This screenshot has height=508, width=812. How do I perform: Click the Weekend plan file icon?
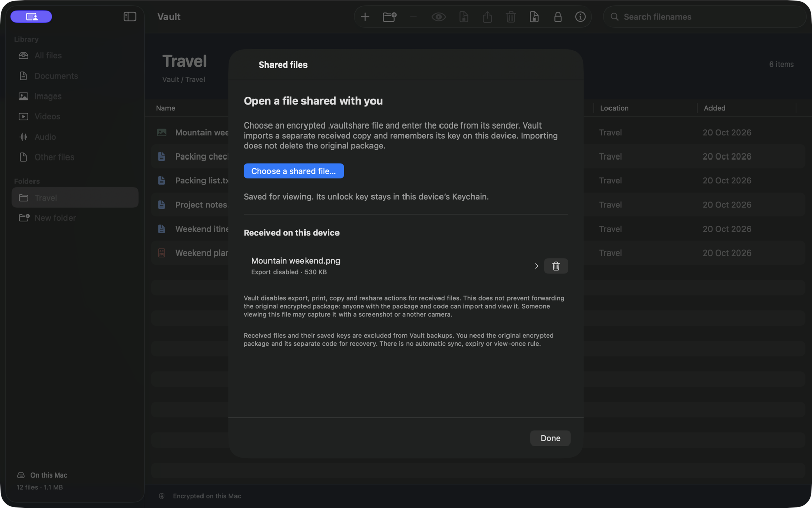[x=162, y=252]
